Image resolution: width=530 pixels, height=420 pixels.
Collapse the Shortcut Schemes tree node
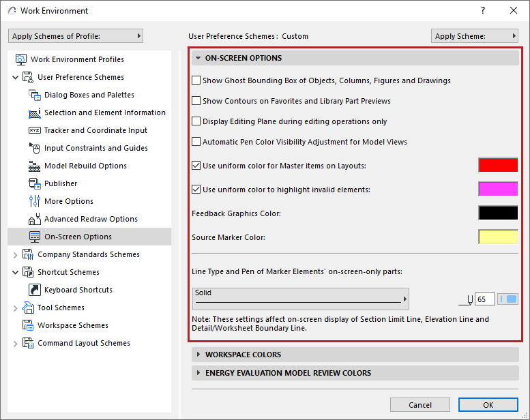point(15,272)
